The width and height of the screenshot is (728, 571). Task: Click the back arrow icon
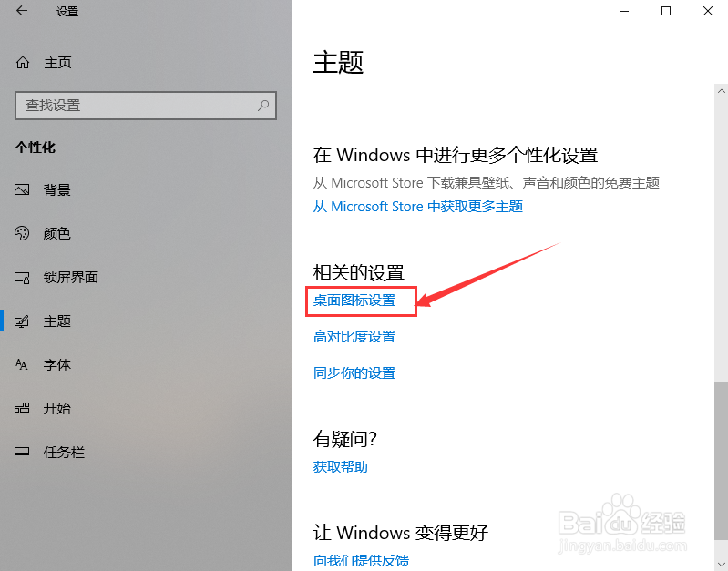click(x=22, y=11)
